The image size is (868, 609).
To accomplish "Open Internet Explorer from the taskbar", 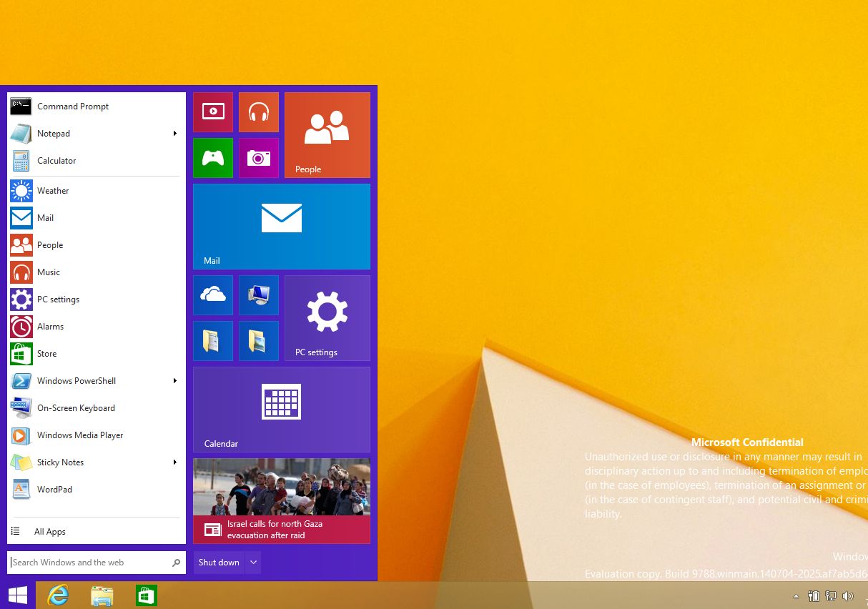I will pyautogui.click(x=58, y=595).
